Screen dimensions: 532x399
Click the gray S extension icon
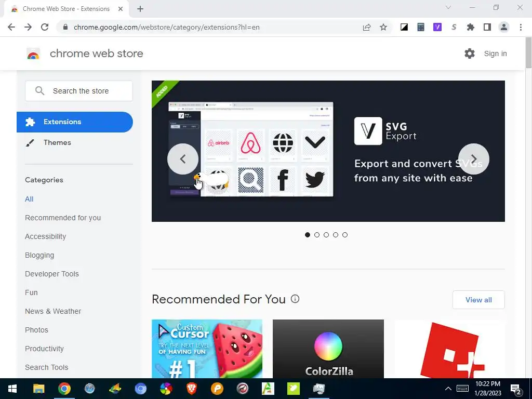(454, 27)
